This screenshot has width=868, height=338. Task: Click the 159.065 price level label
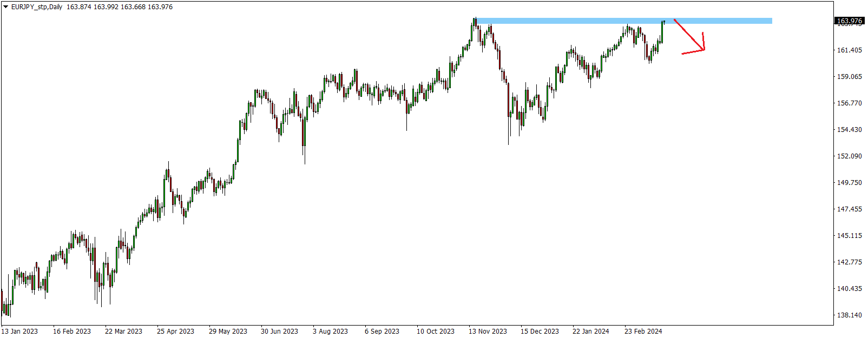850,77
